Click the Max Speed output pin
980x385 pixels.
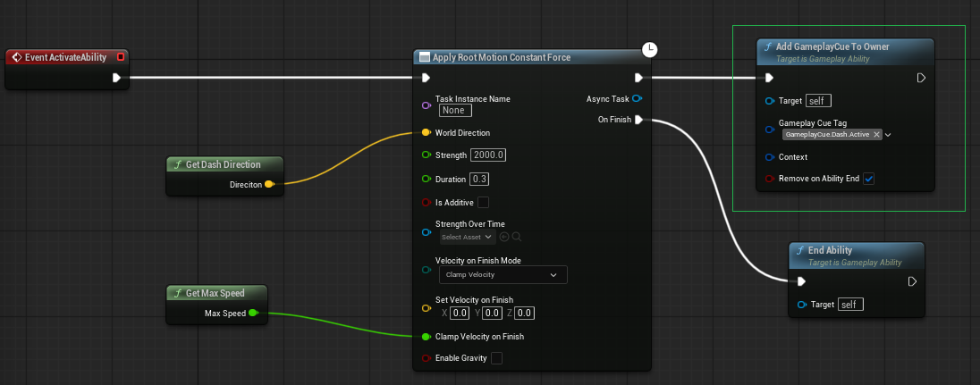click(253, 313)
